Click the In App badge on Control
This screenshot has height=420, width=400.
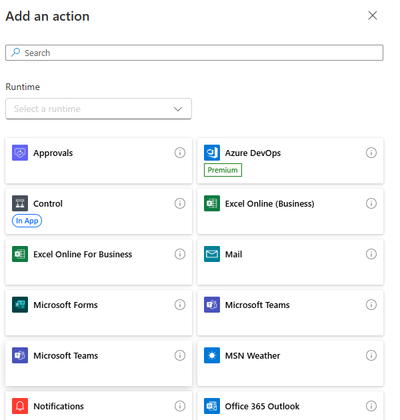[27, 221]
